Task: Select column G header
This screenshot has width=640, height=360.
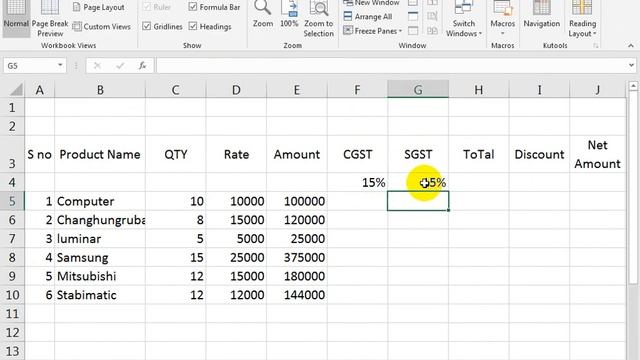Action: [x=418, y=90]
